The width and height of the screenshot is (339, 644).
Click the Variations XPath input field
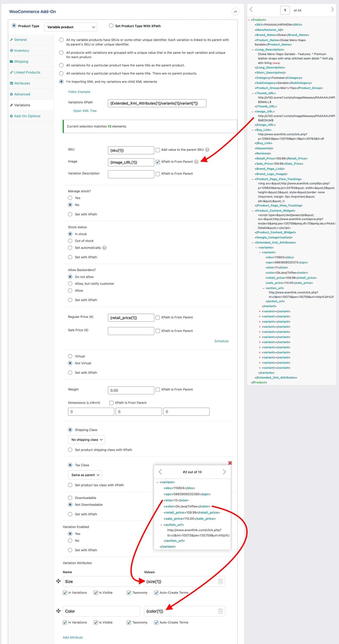[x=157, y=103]
